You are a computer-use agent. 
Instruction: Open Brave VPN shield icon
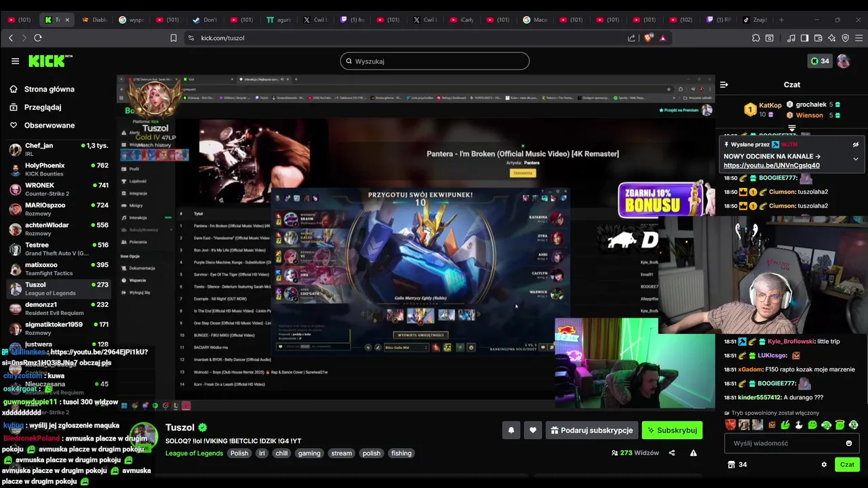point(846,38)
